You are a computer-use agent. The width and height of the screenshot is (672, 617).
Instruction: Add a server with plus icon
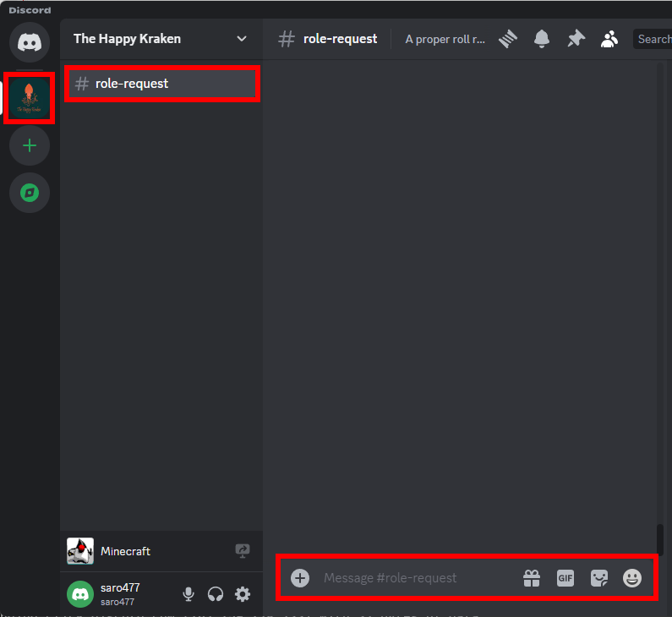[x=30, y=145]
